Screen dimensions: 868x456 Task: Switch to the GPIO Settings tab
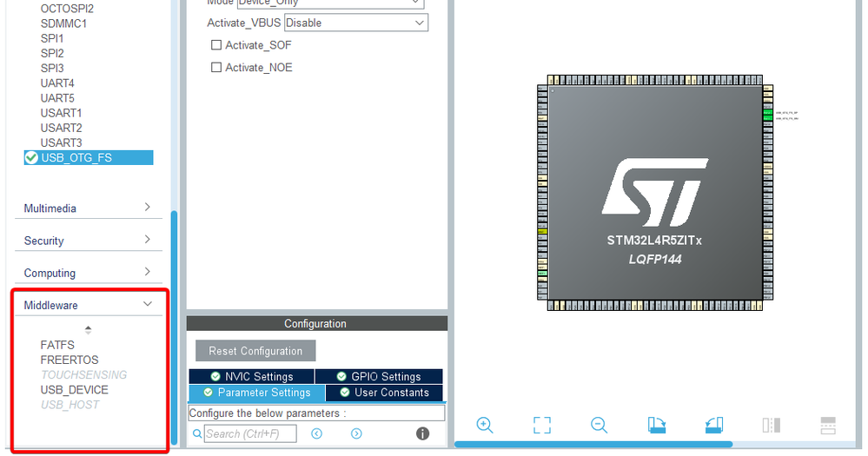(379, 376)
